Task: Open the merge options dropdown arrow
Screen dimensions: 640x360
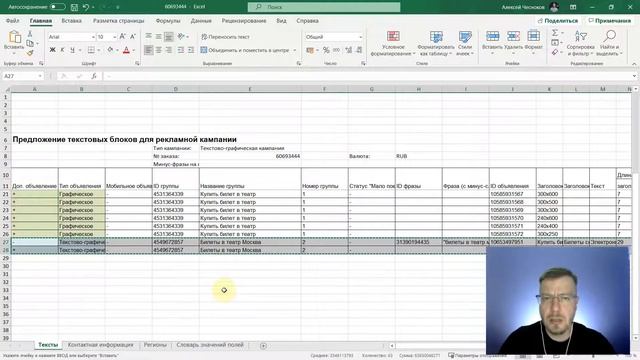Action: (294, 50)
